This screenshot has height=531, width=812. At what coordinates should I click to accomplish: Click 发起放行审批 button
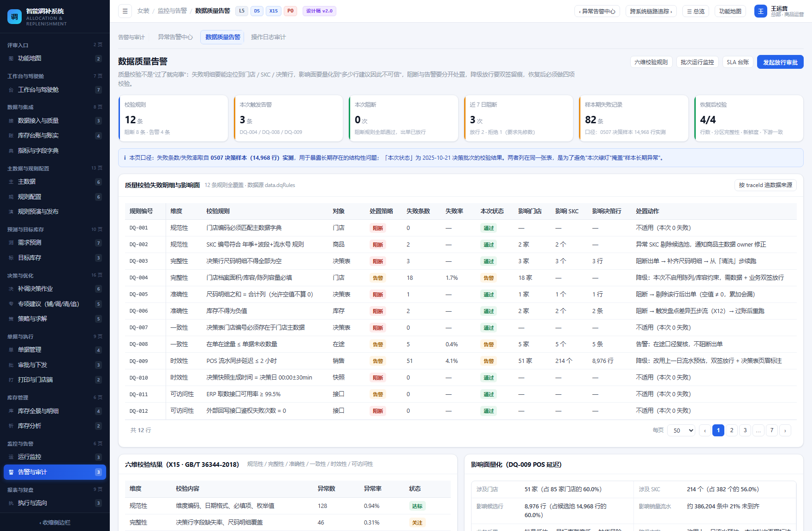point(780,62)
